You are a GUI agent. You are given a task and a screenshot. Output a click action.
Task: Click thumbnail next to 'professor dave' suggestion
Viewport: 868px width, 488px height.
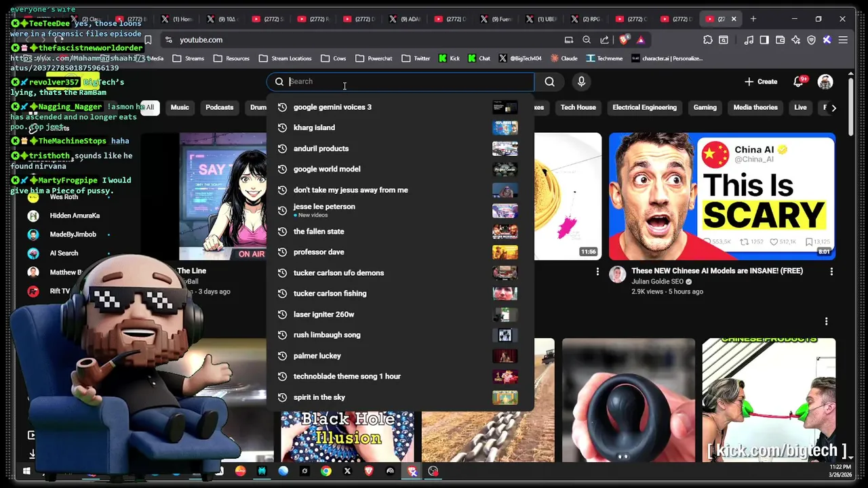(505, 252)
